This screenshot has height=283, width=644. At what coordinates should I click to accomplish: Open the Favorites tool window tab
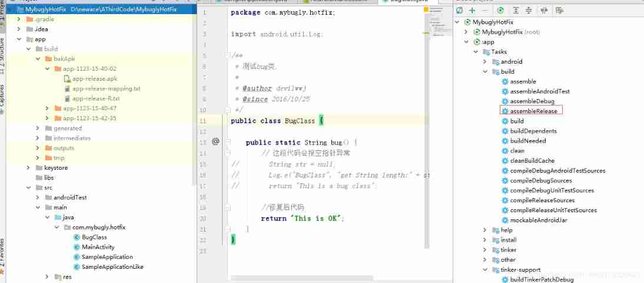(2, 255)
